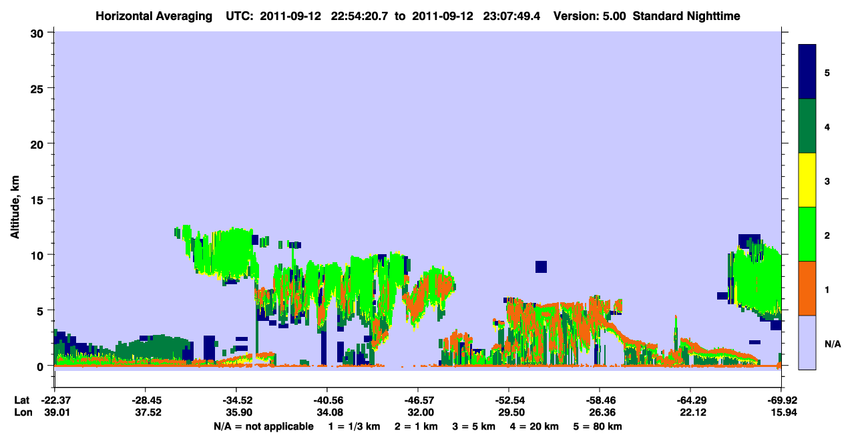The image size is (868, 445).
Task: Click the dark green colorbar segment labeled 4
Action: pyautogui.click(x=807, y=126)
